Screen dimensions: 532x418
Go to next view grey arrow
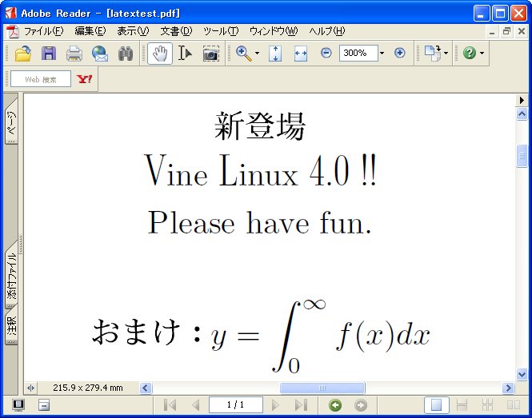[x=361, y=405]
